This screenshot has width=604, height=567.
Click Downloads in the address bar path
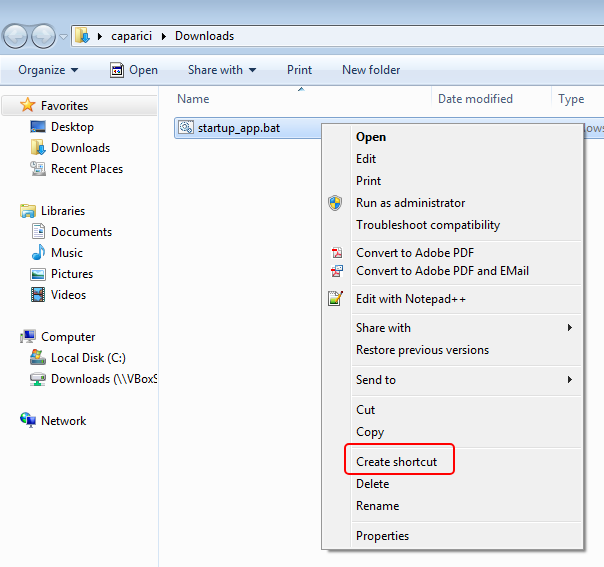pos(204,36)
